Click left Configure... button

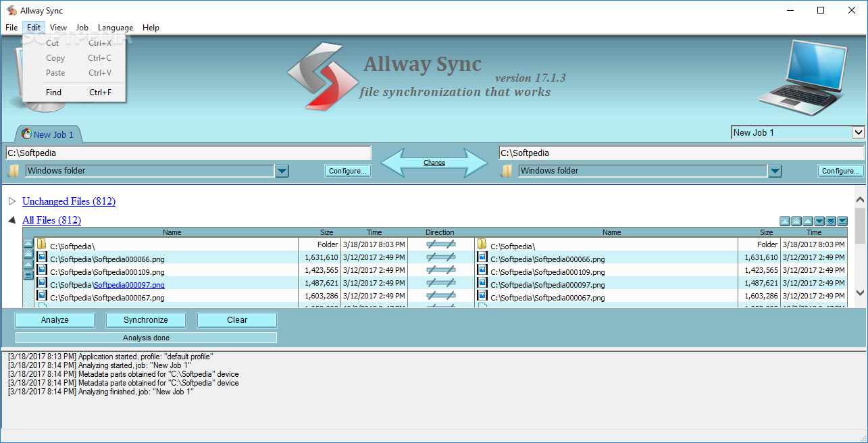(x=349, y=171)
